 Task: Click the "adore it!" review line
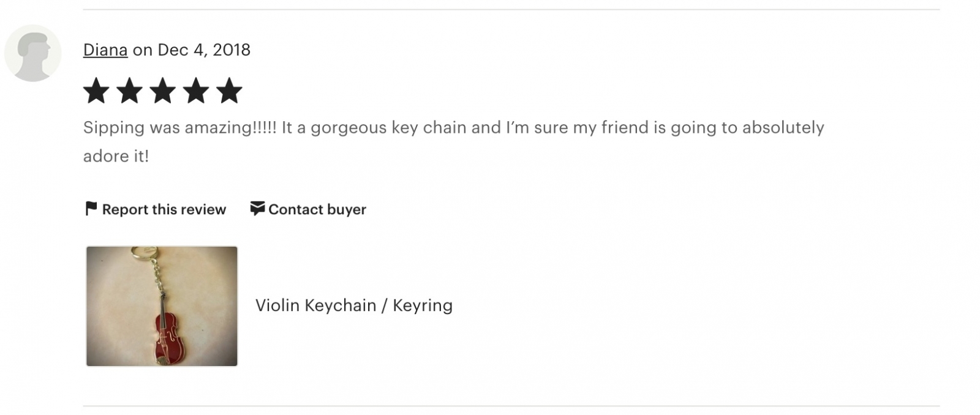pyautogui.click(x=116, y=156)
